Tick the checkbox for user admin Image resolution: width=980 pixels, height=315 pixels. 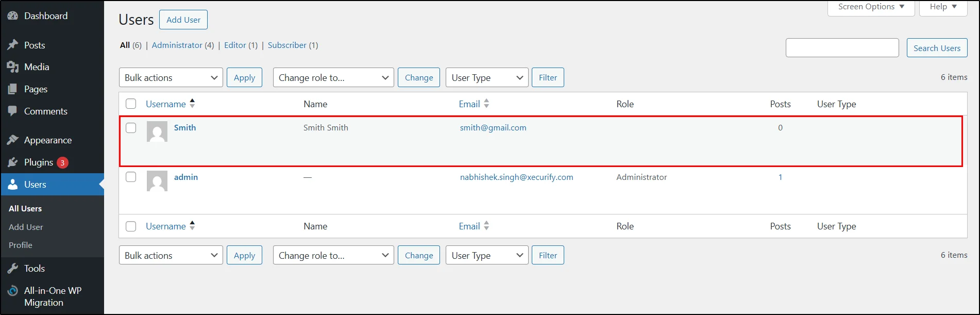tap(131, 177)
